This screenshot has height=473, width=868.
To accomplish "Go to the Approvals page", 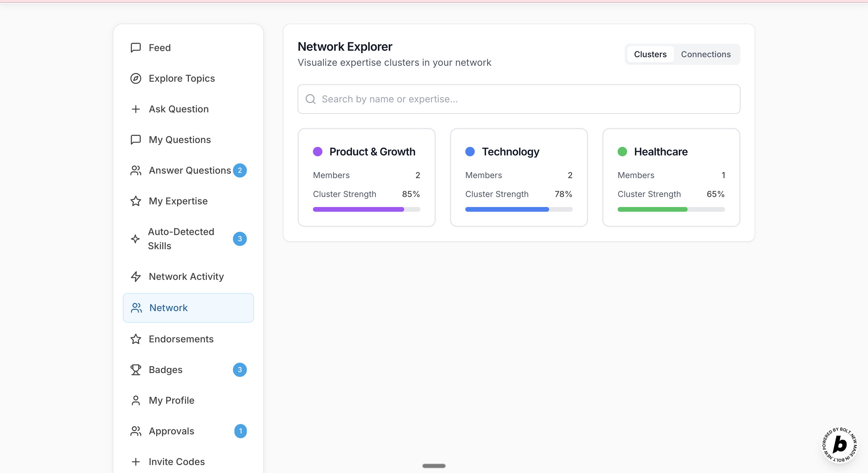I will click(172, 431).
